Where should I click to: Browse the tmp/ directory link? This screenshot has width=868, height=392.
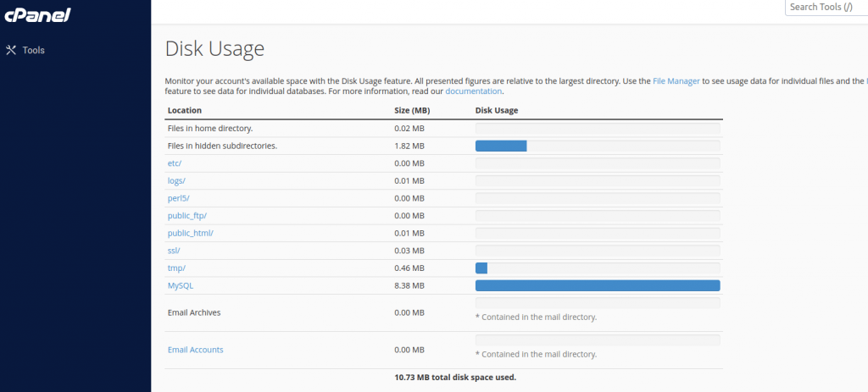[176, 268]
